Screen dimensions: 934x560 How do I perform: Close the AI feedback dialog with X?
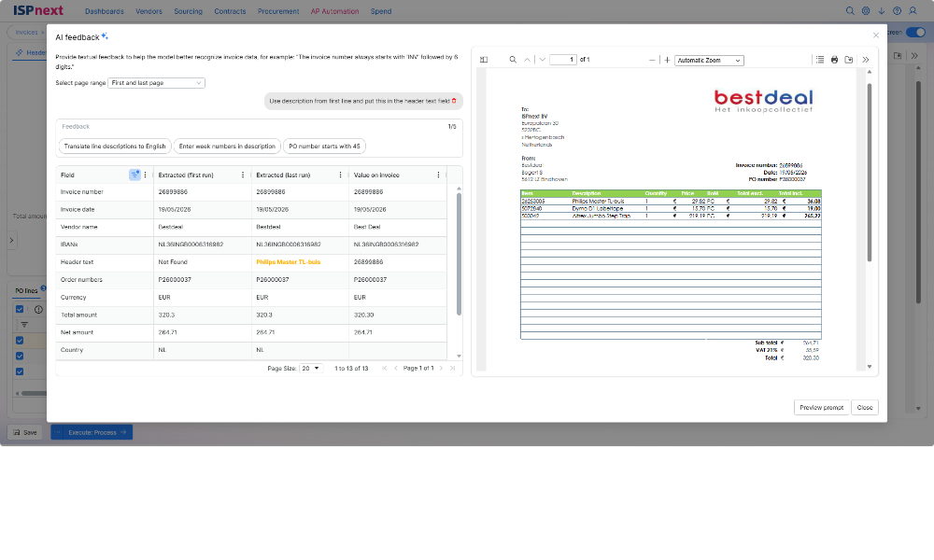click(876, 35)
